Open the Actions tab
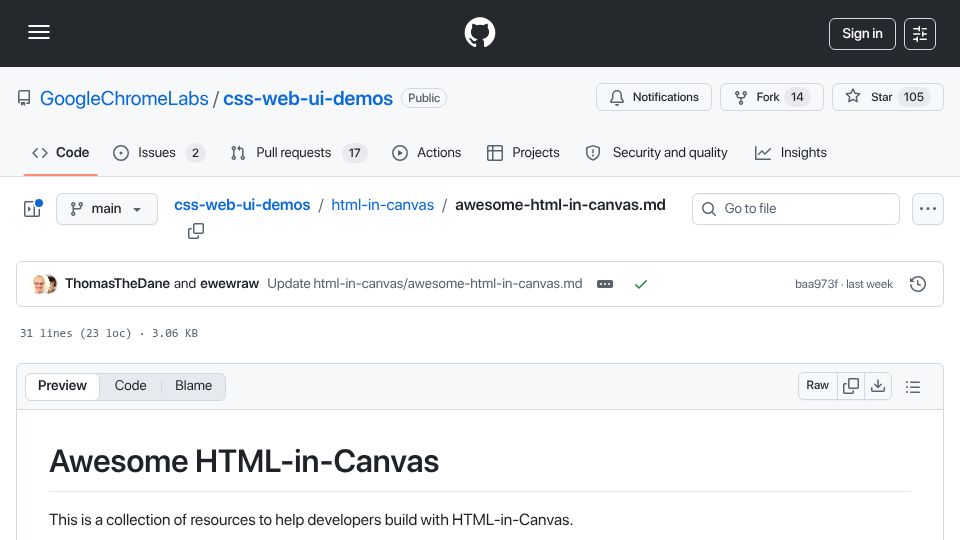Screen dimensions: 960x540 tap(427, 152)
